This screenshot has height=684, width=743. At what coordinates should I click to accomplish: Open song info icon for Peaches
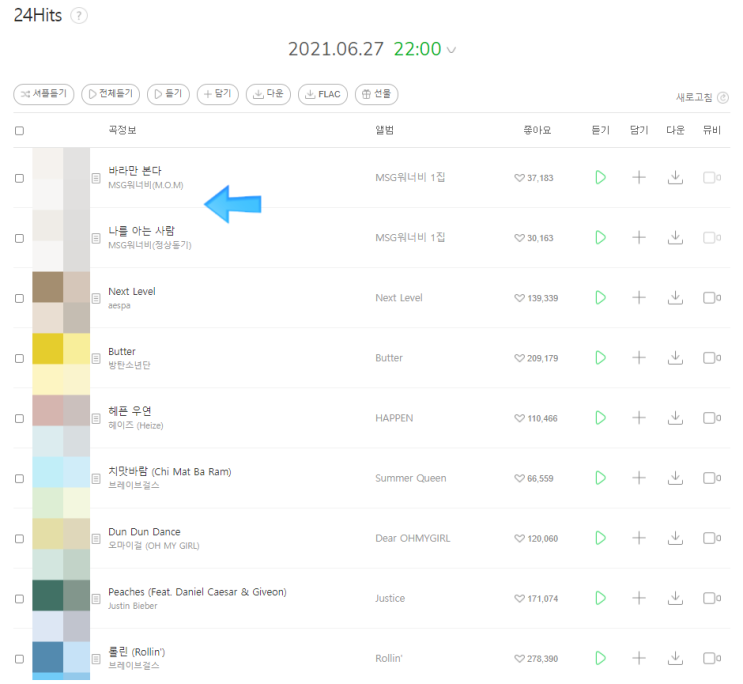coord(96,599)
